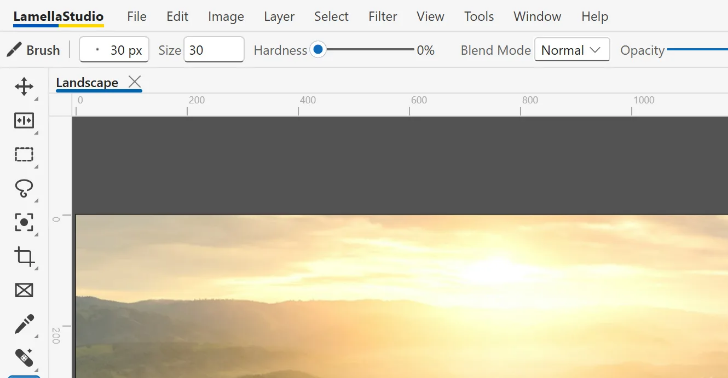
Task: Select the Artboard split tool icon
Action: pyautogui.click(x=24, y=121)
